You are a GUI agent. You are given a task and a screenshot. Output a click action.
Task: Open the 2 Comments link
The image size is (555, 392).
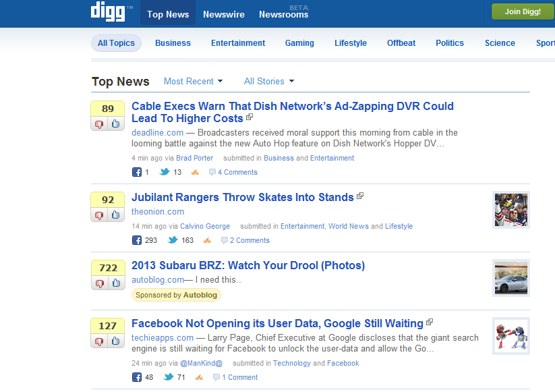[x=250, y=240]
